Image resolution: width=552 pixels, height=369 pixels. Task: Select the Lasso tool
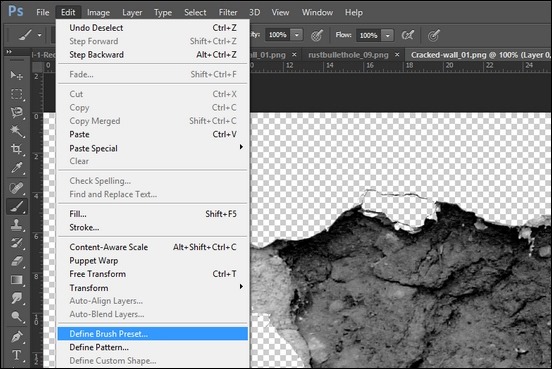(x=16, y=112)
